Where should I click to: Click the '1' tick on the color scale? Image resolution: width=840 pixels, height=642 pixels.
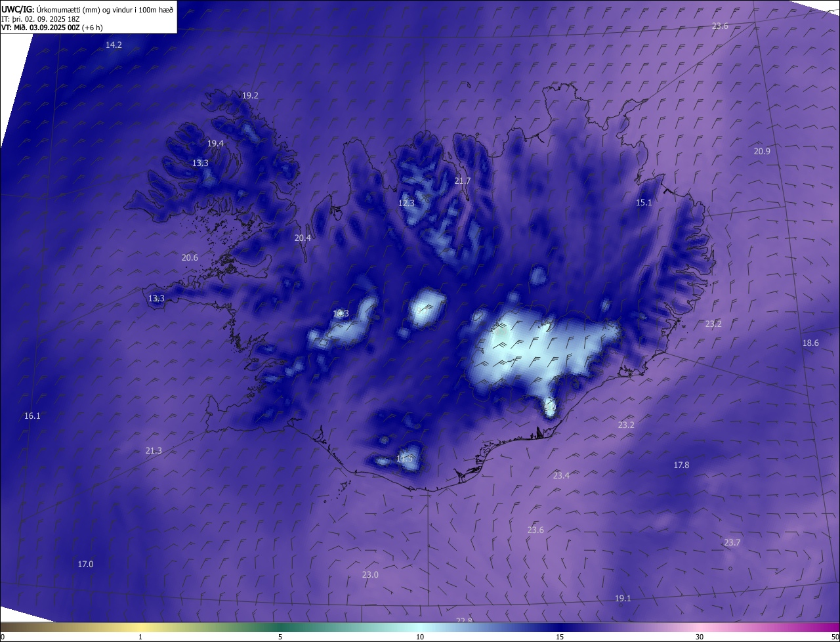(x=140, y=637)
